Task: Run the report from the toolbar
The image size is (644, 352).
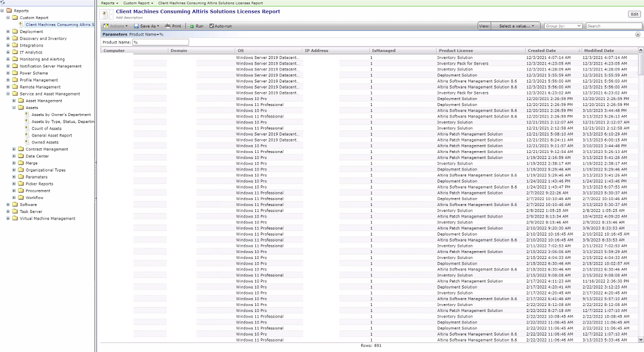Action: click(x=196, y=26)
